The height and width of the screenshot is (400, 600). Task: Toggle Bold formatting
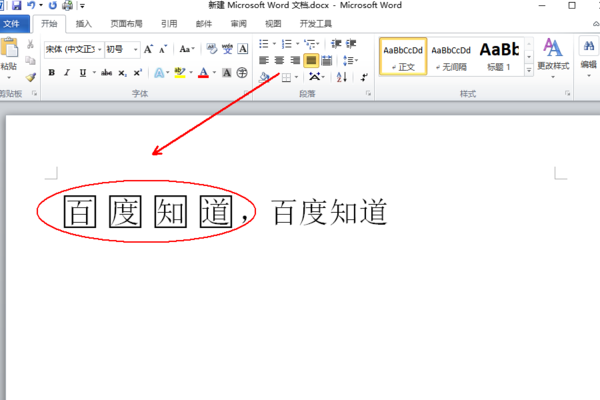point(52,73)
